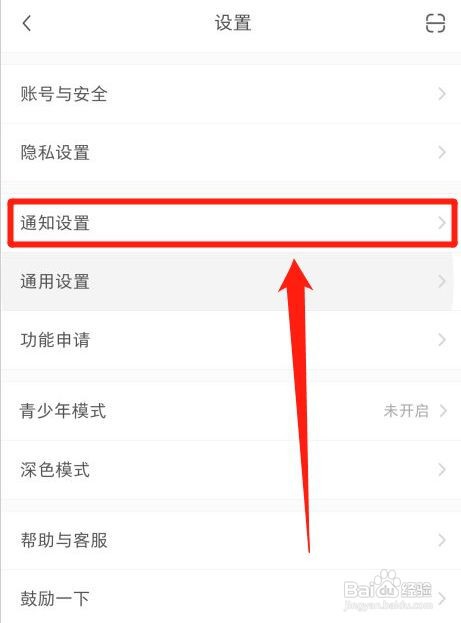Click chevron beside 隐私设置
The image size is (461, 623).
(x=442, y=153)
